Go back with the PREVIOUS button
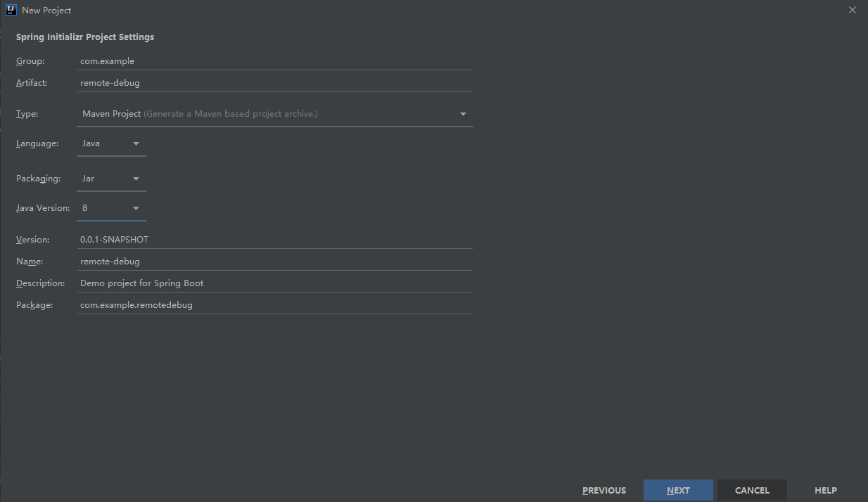 604,491
